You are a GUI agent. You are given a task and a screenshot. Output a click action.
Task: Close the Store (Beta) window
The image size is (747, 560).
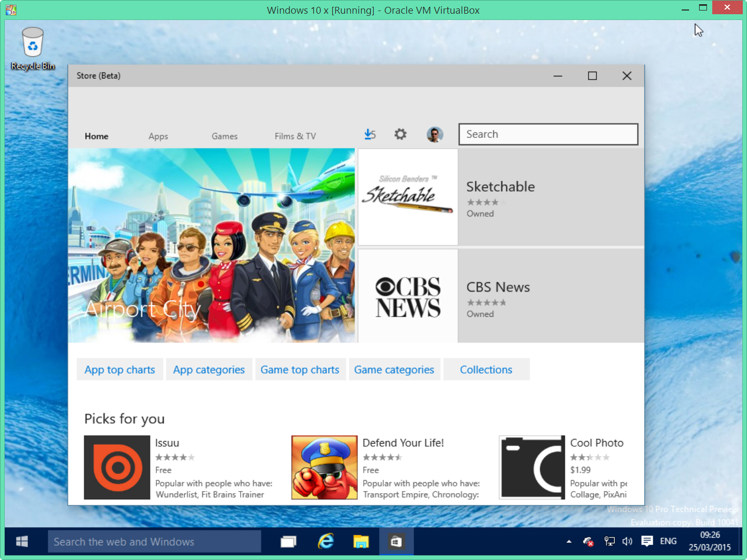point(627,76)
